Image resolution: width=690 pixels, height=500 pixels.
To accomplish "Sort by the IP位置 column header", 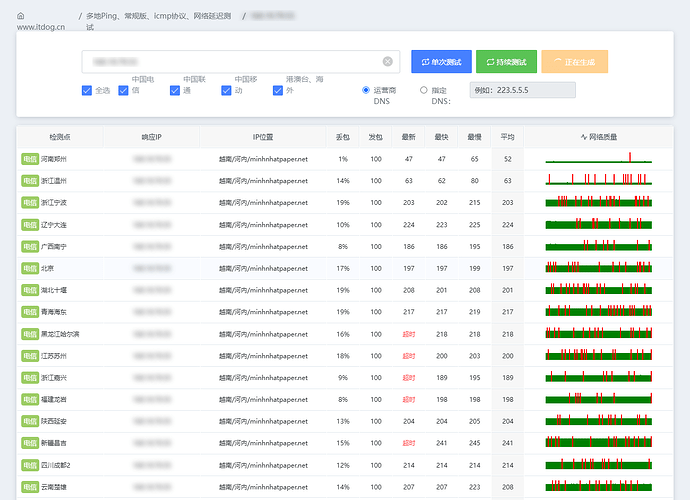I will pyautogui.click(x=263, y=137).
